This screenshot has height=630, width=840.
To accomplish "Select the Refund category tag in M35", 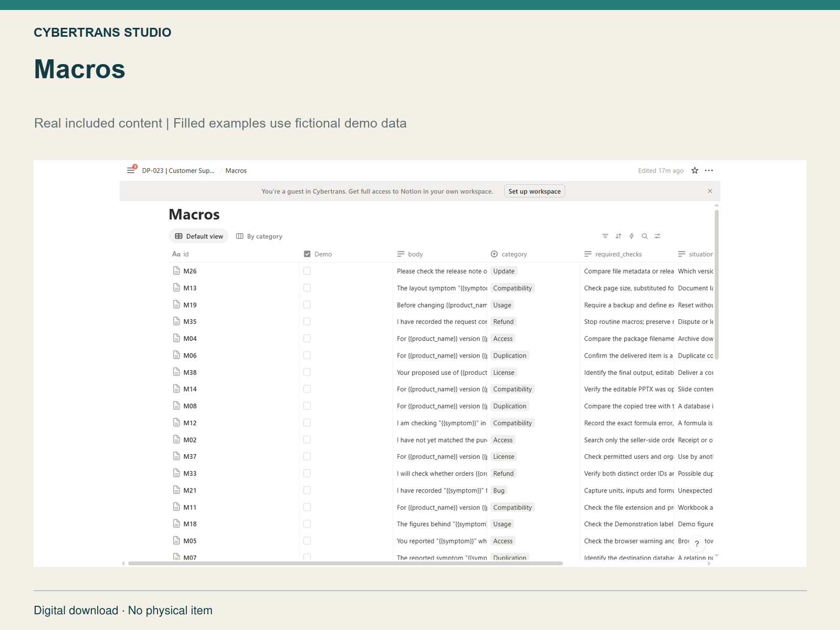I will click(503, 321).
